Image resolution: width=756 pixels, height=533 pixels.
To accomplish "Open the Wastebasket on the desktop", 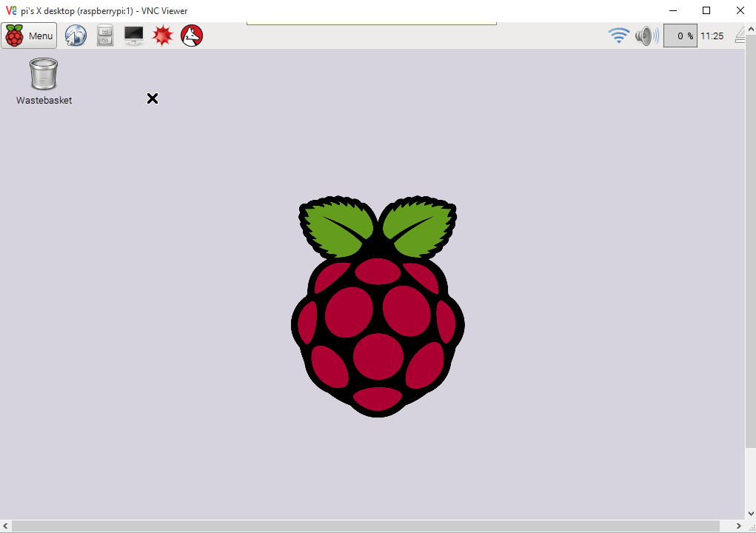I will (x=42, y=74).
